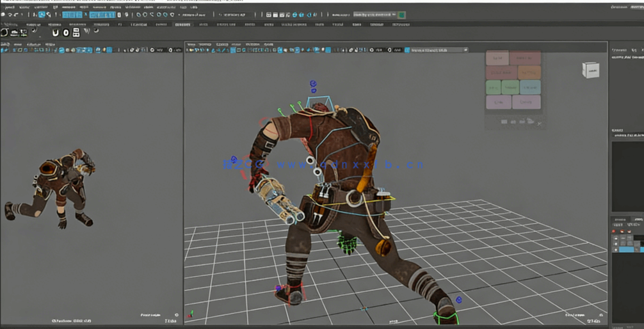Select the blue head control above the character

coord(313,84)
